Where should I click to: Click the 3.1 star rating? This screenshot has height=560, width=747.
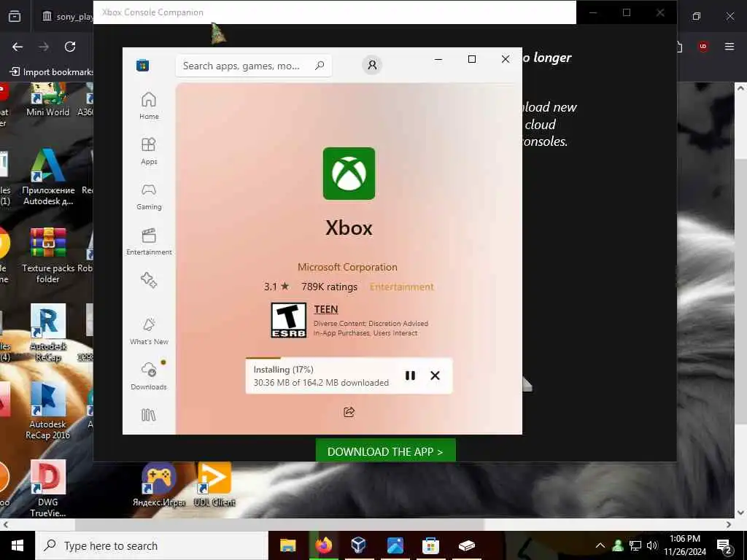(276, 287)
